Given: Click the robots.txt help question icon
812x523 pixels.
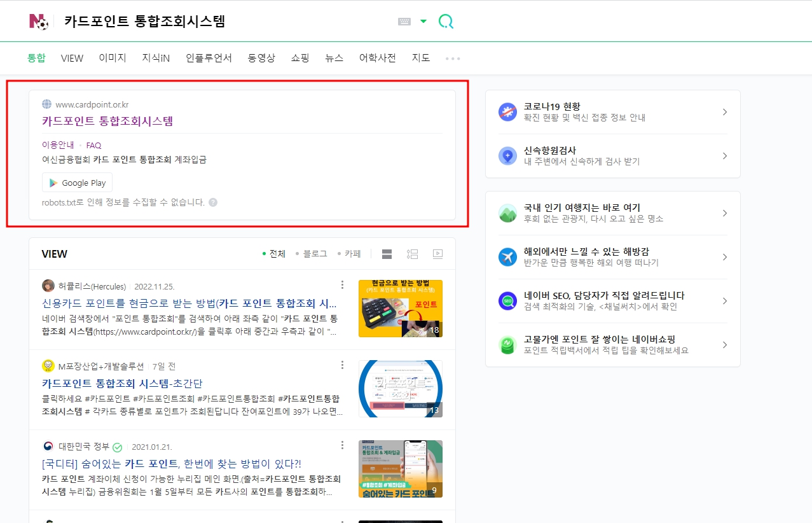Looking at the screenshot, I should coord(213,202).
